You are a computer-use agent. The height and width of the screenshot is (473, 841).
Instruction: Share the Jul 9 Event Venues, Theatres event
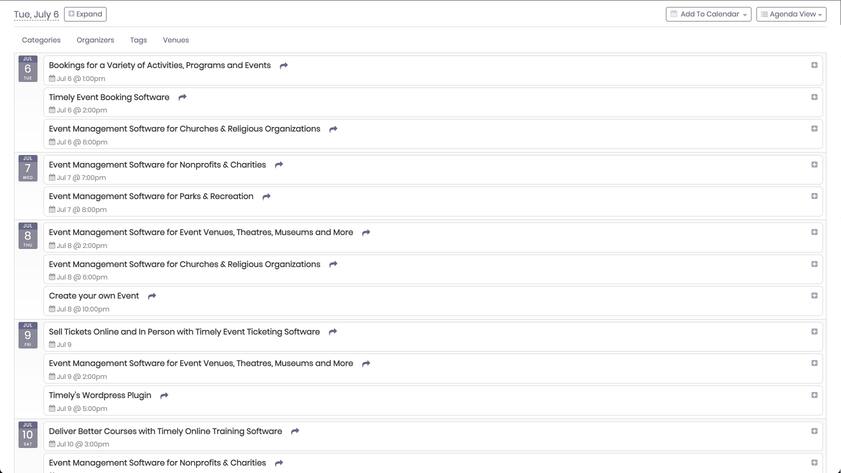point(366,364)
